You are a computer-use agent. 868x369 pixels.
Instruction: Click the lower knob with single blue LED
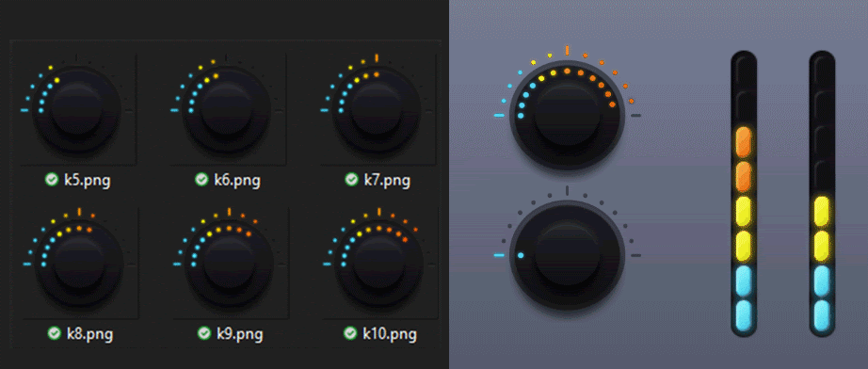568,255
